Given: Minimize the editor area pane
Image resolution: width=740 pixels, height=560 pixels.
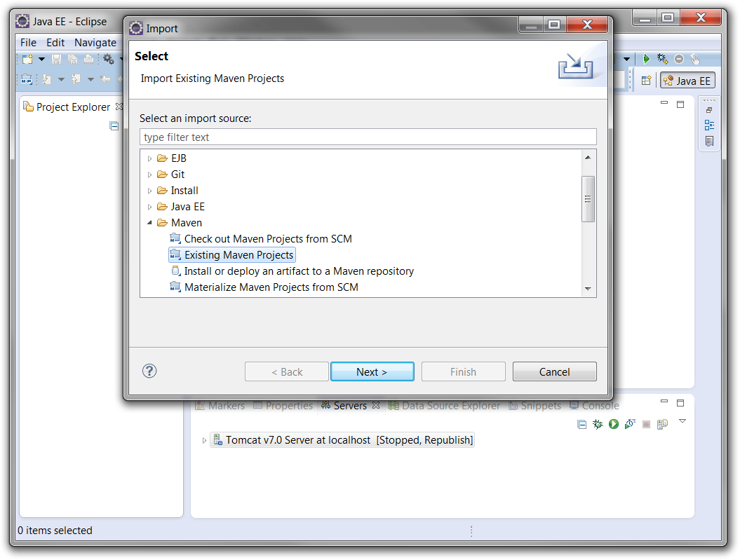Looking at the screenshot, I should 664,103.
